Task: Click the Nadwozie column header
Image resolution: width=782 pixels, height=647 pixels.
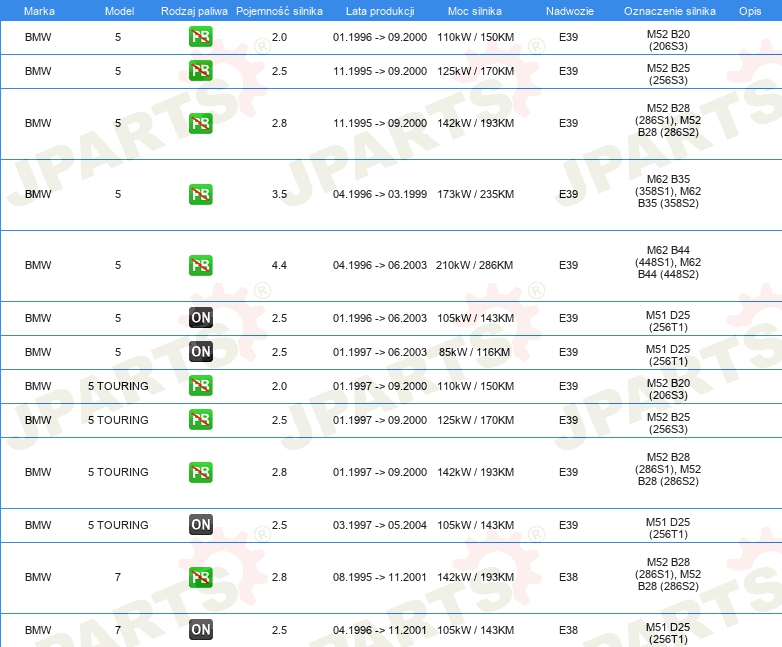Action: click(570, 11)
